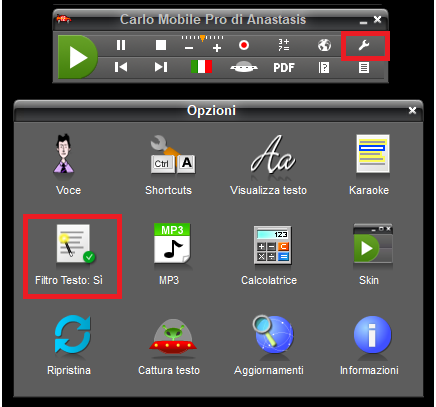Viewport: 436px width, 407px height.
Task: Increase reading speed with plus button
Action: tap(217, 48)
